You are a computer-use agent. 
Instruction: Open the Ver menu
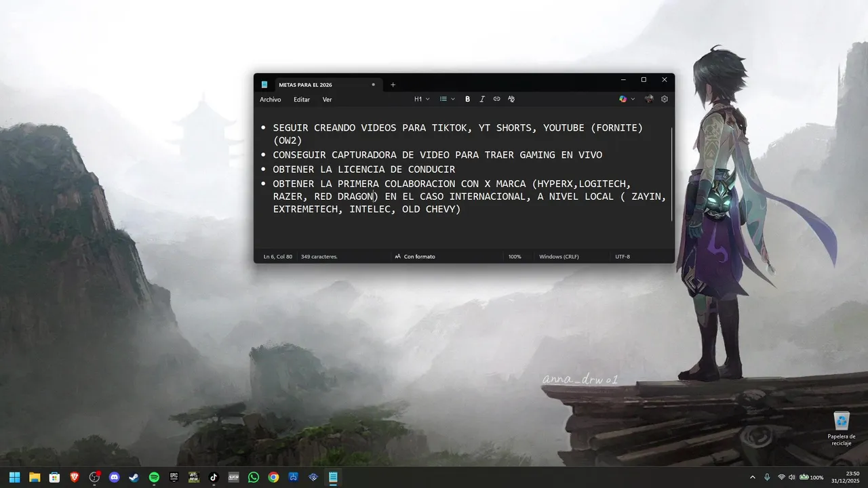[x=327, y=100]
